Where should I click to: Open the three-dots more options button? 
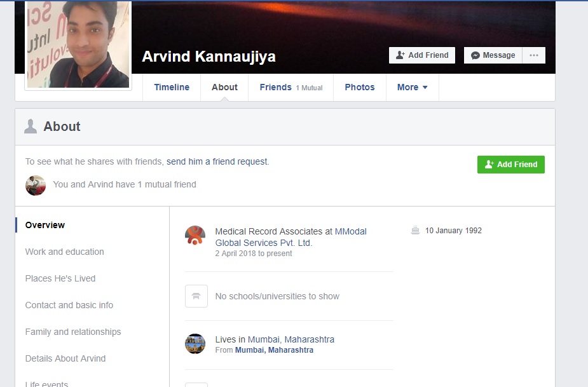coord(534,55)
